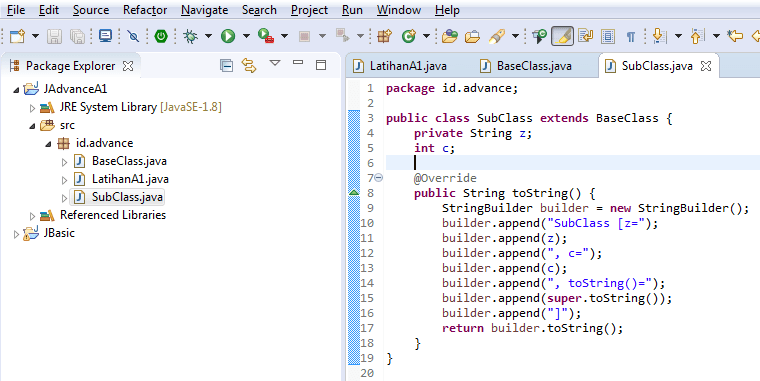Switch to the BaseClass.java editor tab
Image resolution: width=760 pixels, height=381 pixels.
click(526, 66)
